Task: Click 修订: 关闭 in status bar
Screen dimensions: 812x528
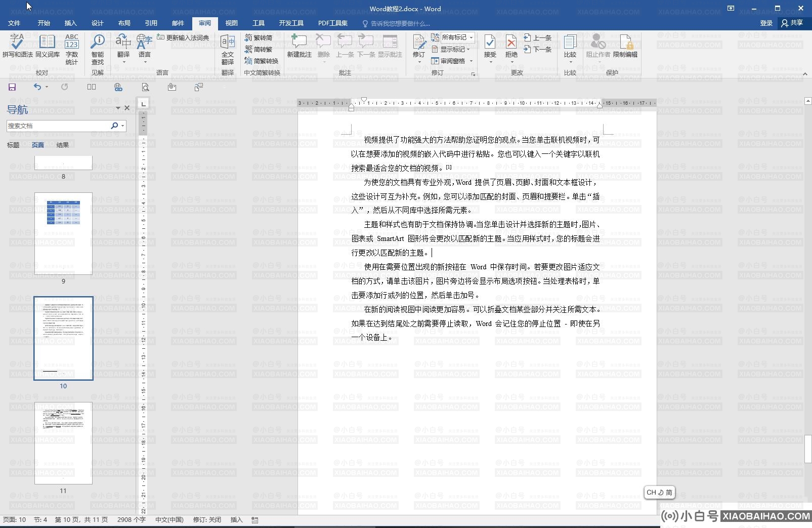Action: coord(207,520)
